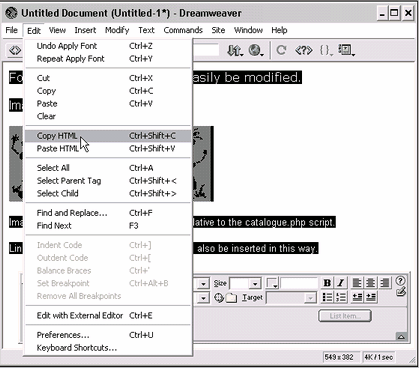The height and width of the screenshot is (368, 419).
Task: Open Find and Replace...
Action: pyautogui.click(x=108, y=213)
